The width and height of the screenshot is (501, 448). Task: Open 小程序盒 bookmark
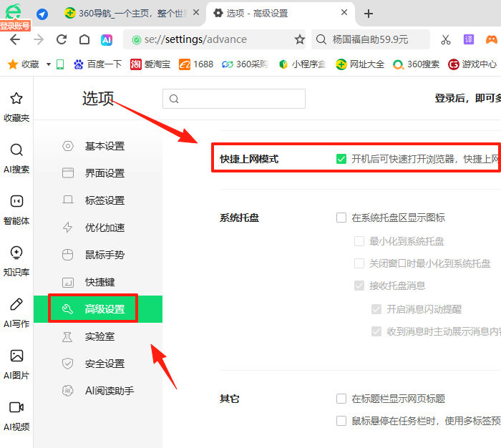(302, 64)
